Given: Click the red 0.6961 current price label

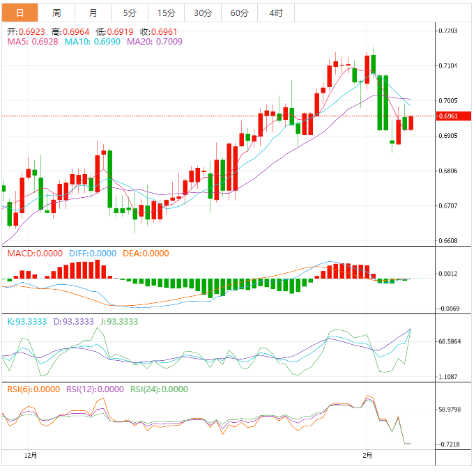Looking at the screenshot, I should pos(454,116).
